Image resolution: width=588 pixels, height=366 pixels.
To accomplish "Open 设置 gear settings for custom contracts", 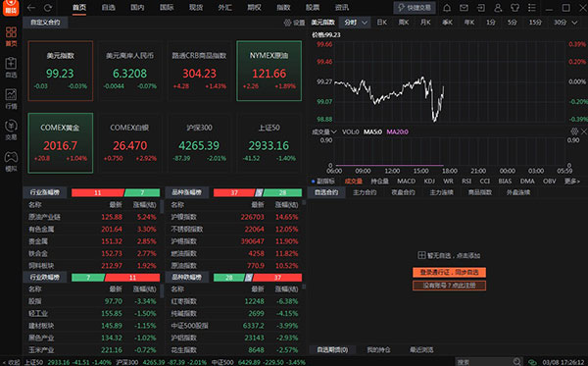I will tap(294, 23).
